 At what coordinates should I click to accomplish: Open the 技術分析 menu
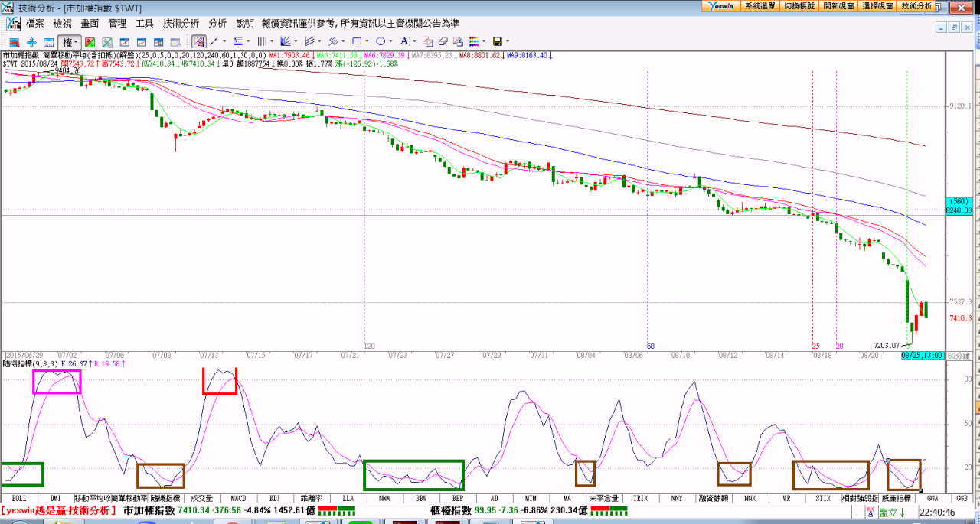click(181, 24)
